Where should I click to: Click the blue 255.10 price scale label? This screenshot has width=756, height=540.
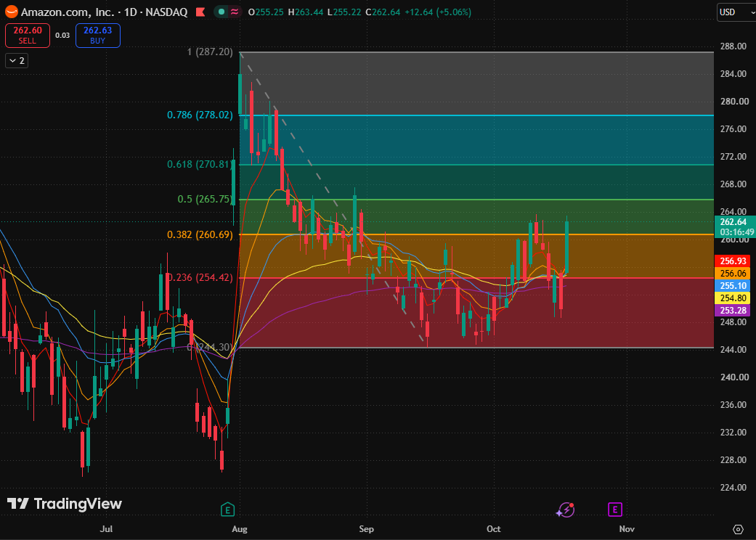tap(732, 286)
